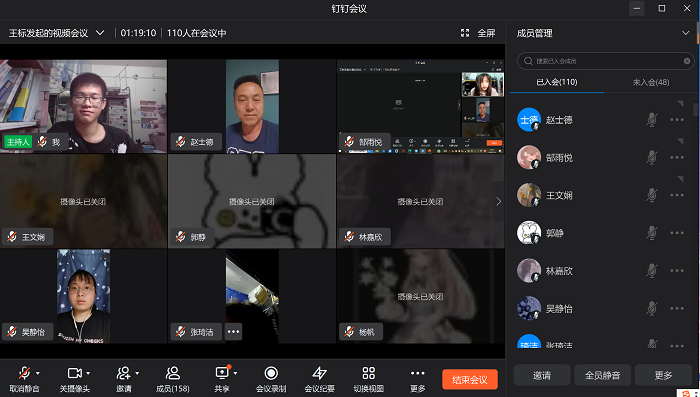
Task: Click the 邀请 add-person toolbar icon
Action: click(x=123, y=373)
